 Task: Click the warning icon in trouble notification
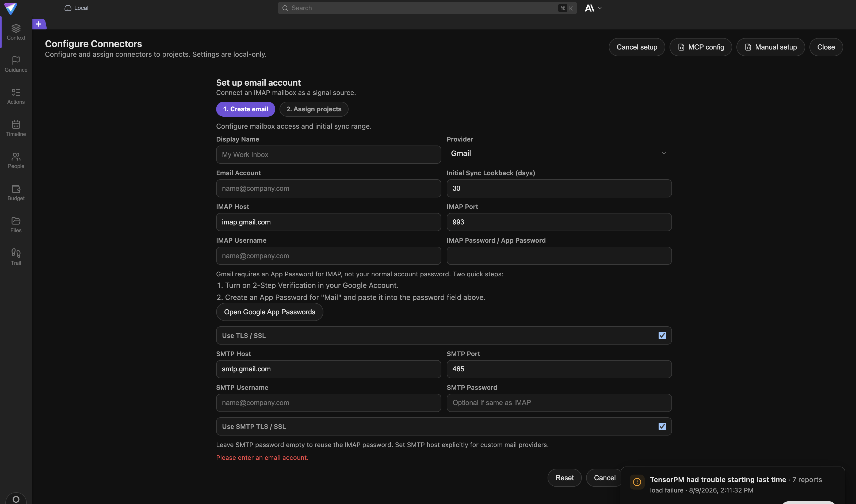(x=637, y=482)
